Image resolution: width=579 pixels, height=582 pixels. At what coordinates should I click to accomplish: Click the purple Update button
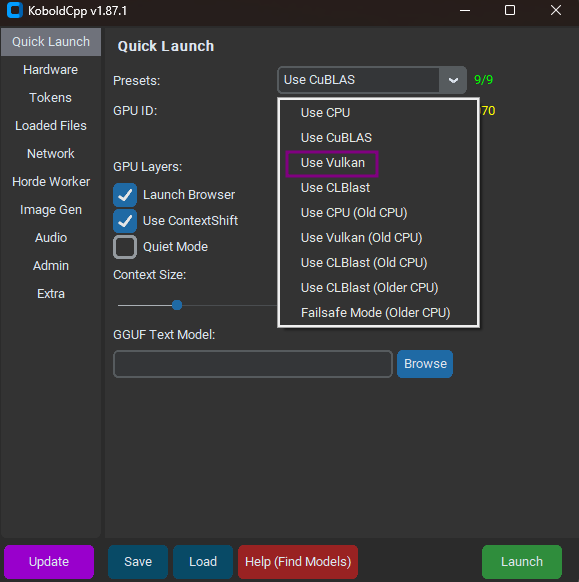[x=49, y=562]
